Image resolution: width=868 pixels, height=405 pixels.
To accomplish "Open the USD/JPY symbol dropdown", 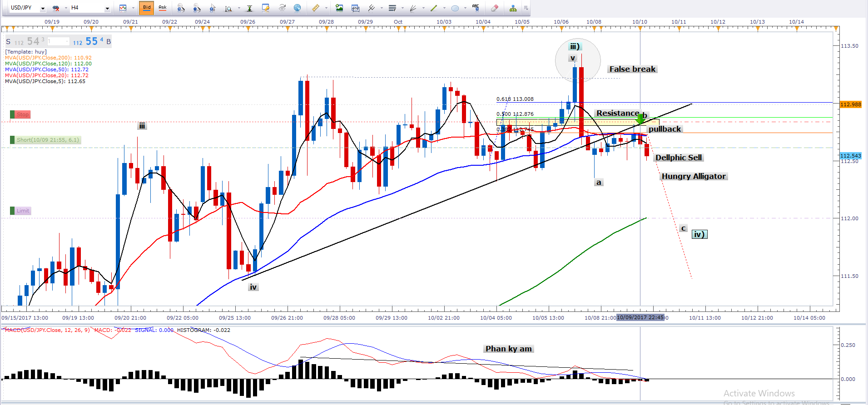I will 43,8.
